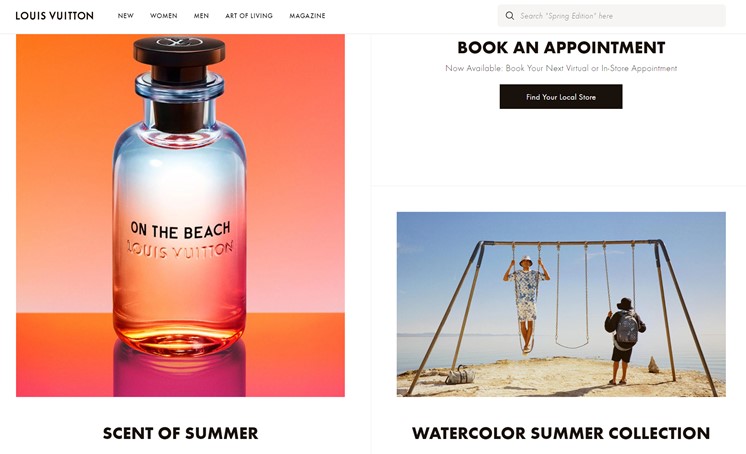The width and height of the screenshot is (746, 454).
Task: Click the orange reflection below the perfume bottle
Action: pyautogui.click(x=180, y=371)
